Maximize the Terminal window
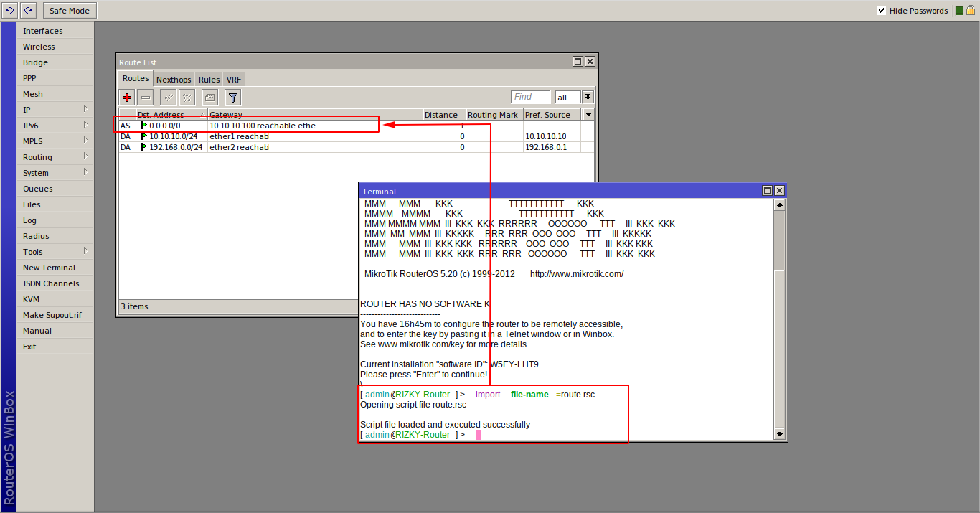The width and height of the screenshot is (980, 513). 767,191
